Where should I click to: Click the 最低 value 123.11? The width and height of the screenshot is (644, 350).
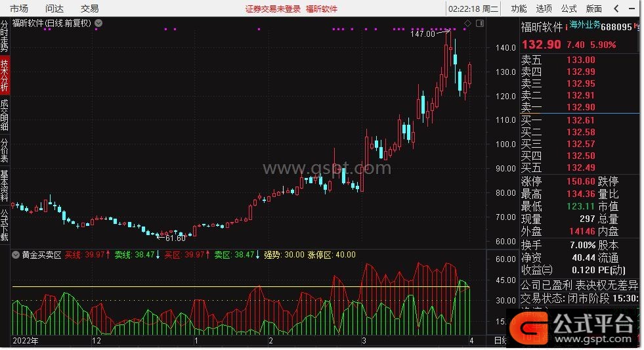(581, 206)
